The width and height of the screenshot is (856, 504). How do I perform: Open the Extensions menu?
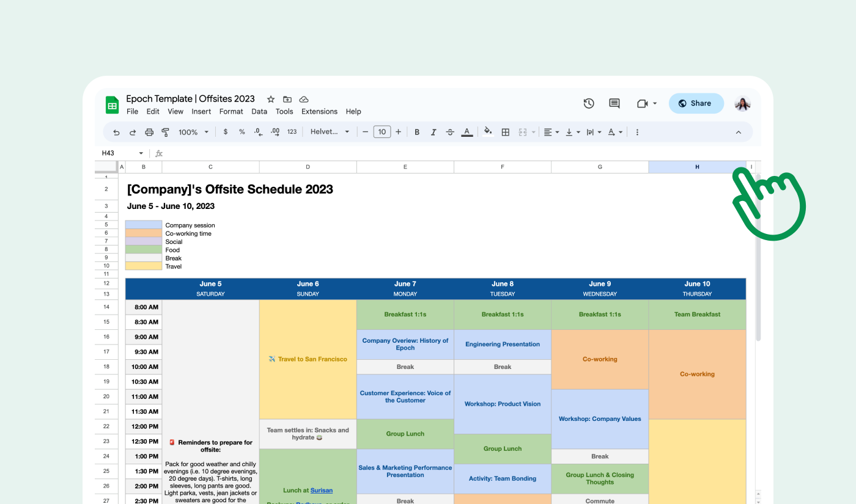[x=319, y=112]
